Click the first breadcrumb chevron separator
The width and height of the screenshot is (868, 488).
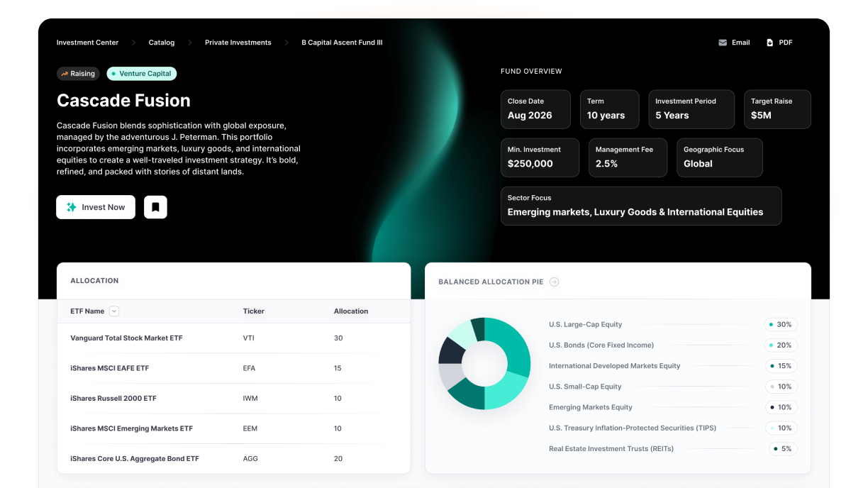pos(133,43)
